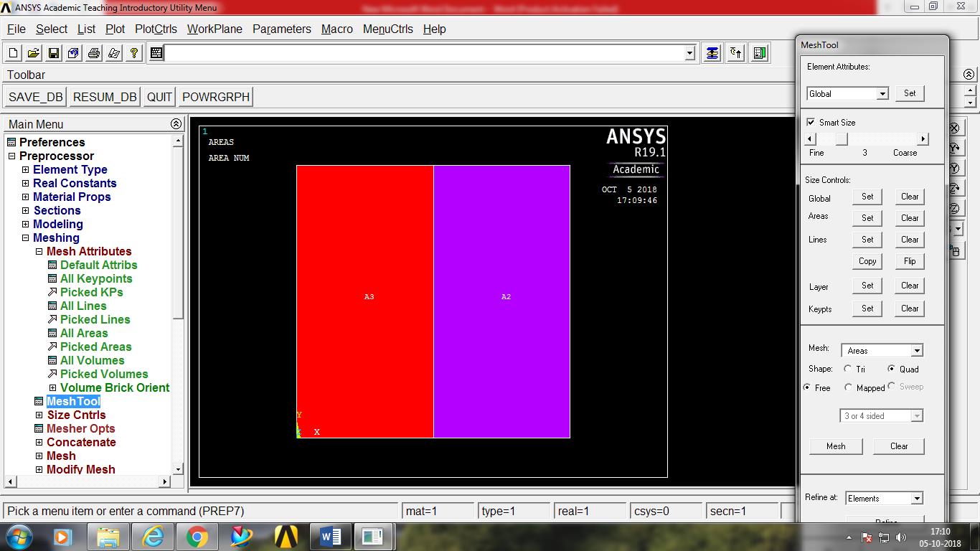
Task: Select the Quad shape radio button
Action: click(x=891, y=369)
